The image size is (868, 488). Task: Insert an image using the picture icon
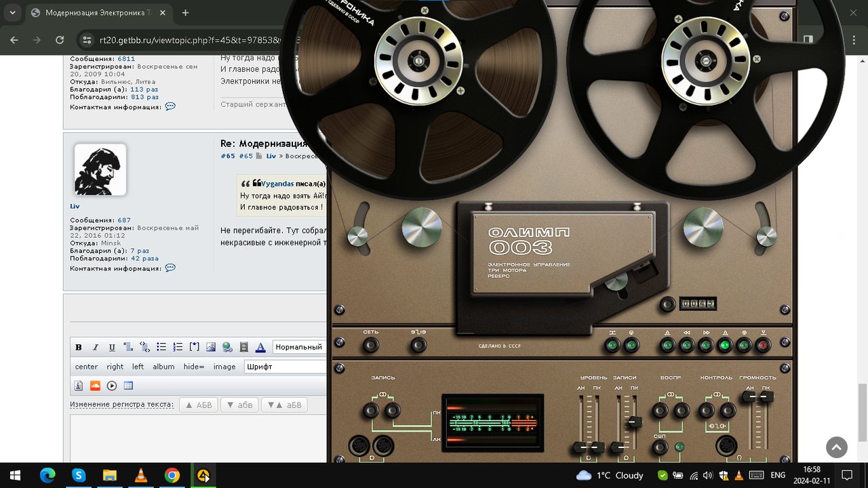pos(211,347)
